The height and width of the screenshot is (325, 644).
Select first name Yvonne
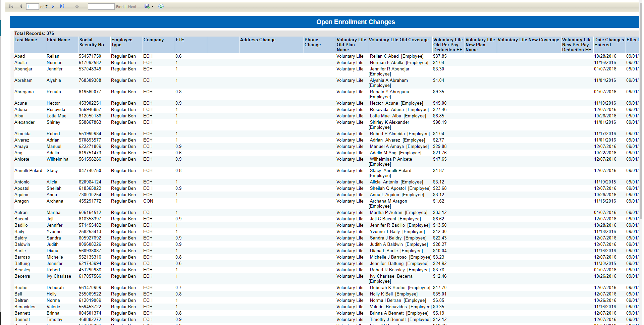tap(54, 231)
